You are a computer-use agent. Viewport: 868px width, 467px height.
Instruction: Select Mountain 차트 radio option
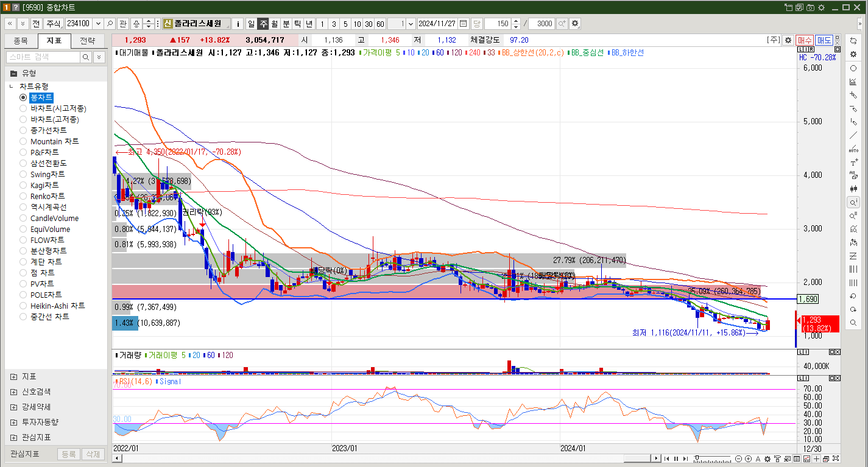pyautogui.click(x=23, y=141)
